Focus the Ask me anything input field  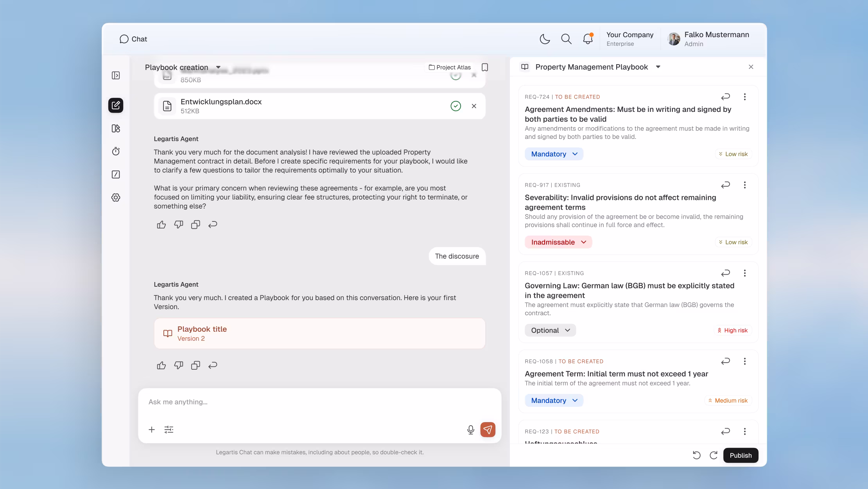point(319,402)
